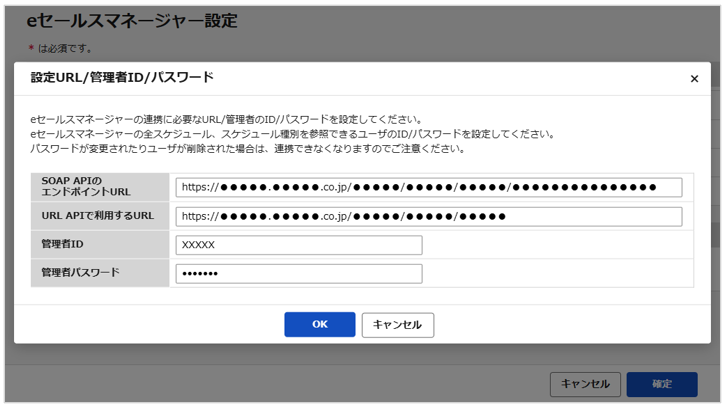Click the 全スケジュール、スケジュール種別 instruction sentence
Image resolution: width=724 pixels, height=407 pixels.
click(292, 134)
